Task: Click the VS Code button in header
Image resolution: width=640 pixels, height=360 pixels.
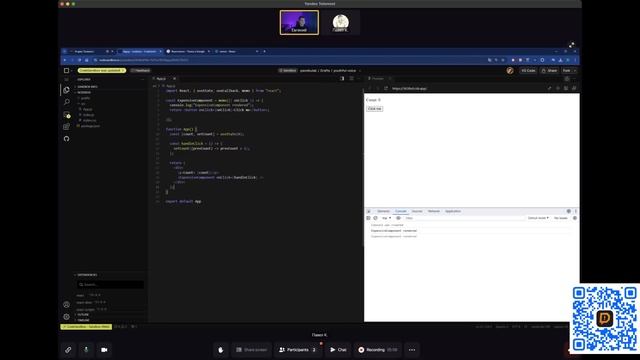Action: (528, 71)
